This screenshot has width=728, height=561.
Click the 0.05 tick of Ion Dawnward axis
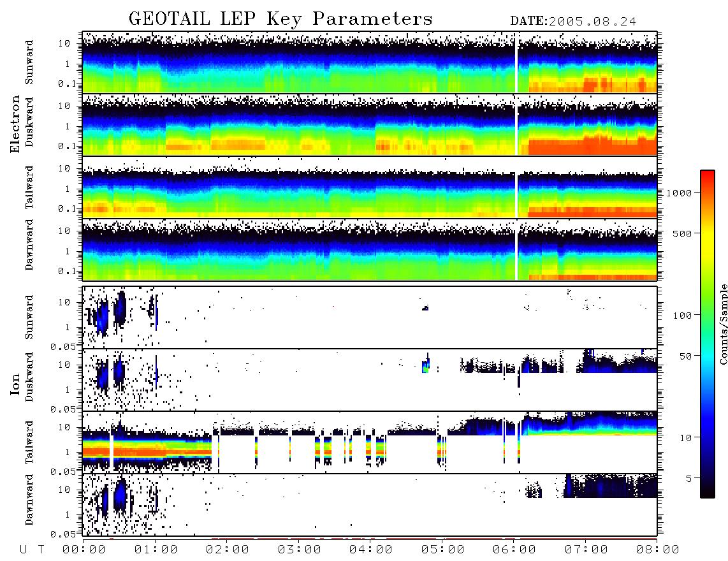(63, 534)
